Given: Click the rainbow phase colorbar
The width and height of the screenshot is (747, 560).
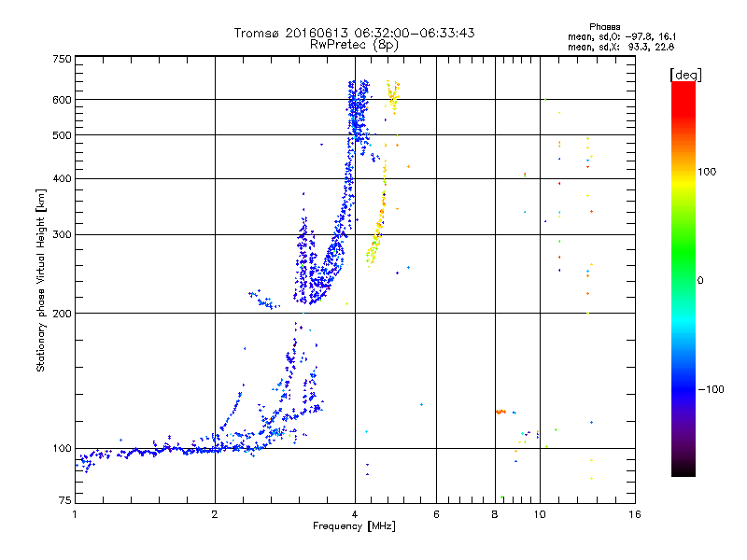Looking at the screenshot, I should (x=684, y=278).
